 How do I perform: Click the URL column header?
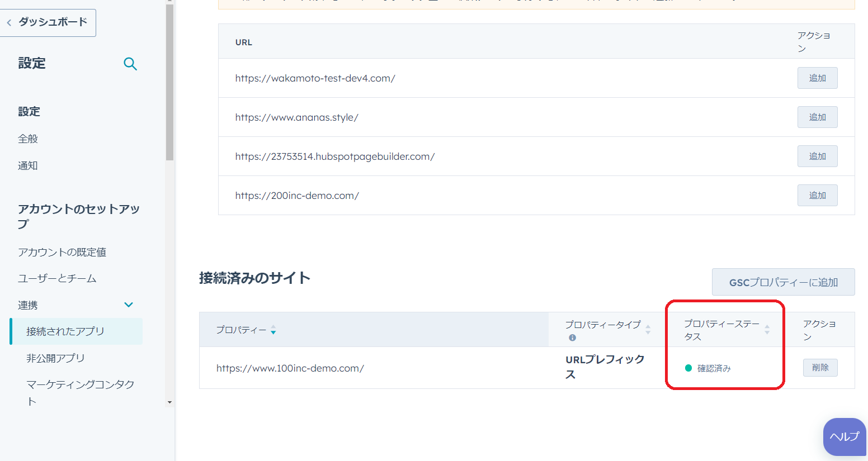tap(244, 42)
